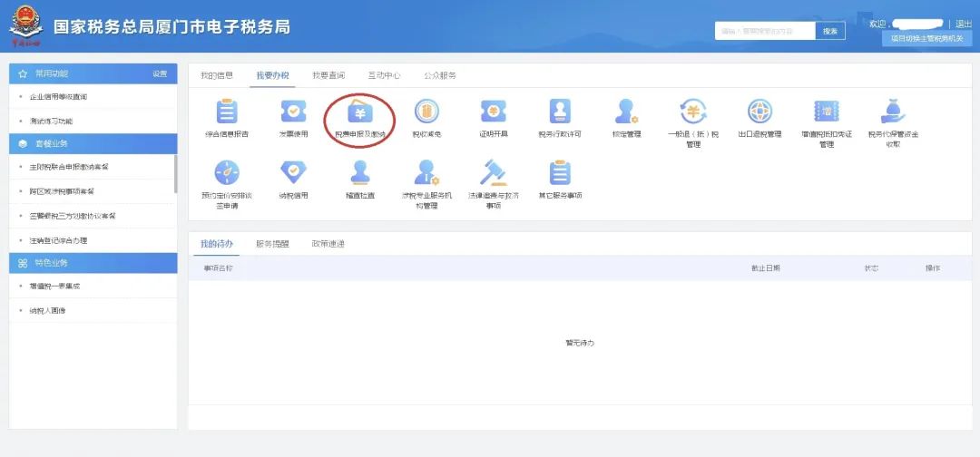Select the 服务提醒 tab
This screenshot has width=980, height=457.
[272, 244]
